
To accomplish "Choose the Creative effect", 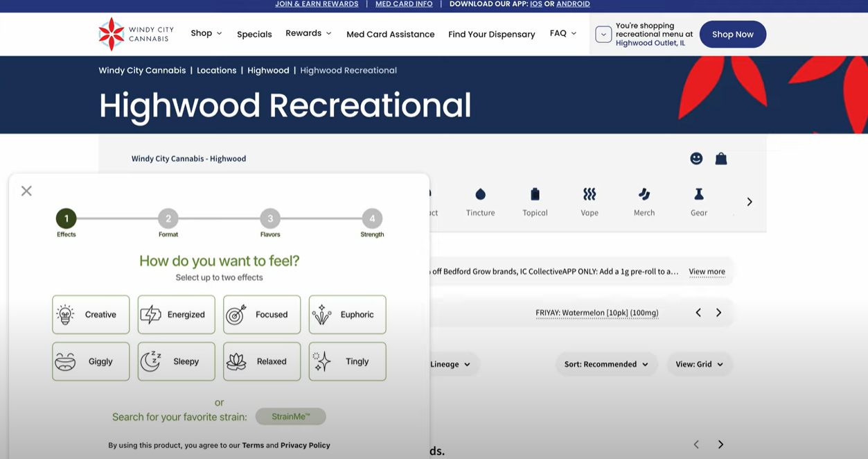I will point(91,314).
